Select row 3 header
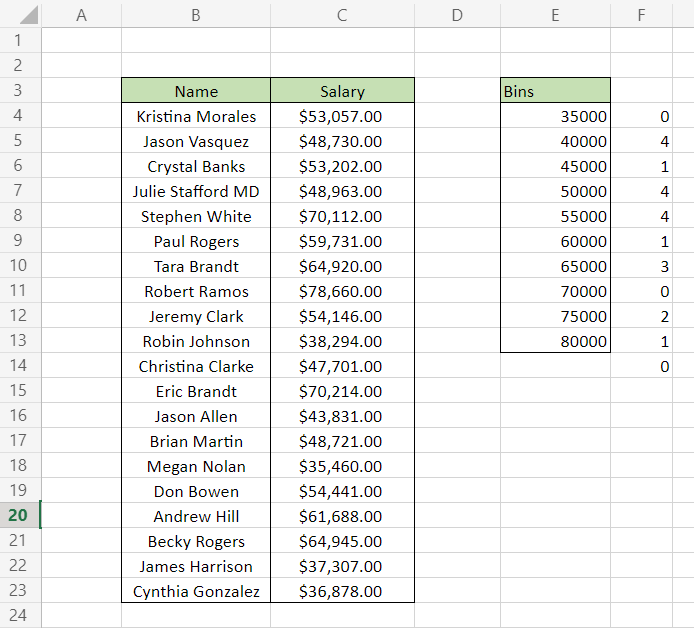 (20, 91)
